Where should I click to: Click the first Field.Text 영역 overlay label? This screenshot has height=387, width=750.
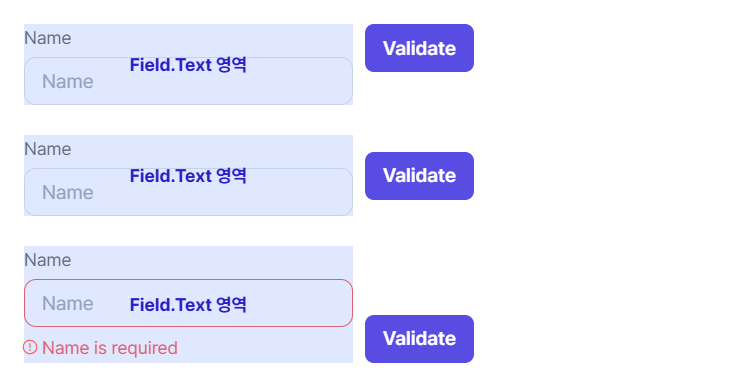[188, 65]
